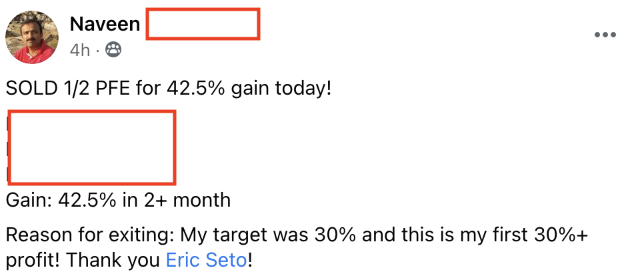The image size is (644, 280).
Task: Open the Eric Seto tagged profile link
Action: tap(207, 260)
